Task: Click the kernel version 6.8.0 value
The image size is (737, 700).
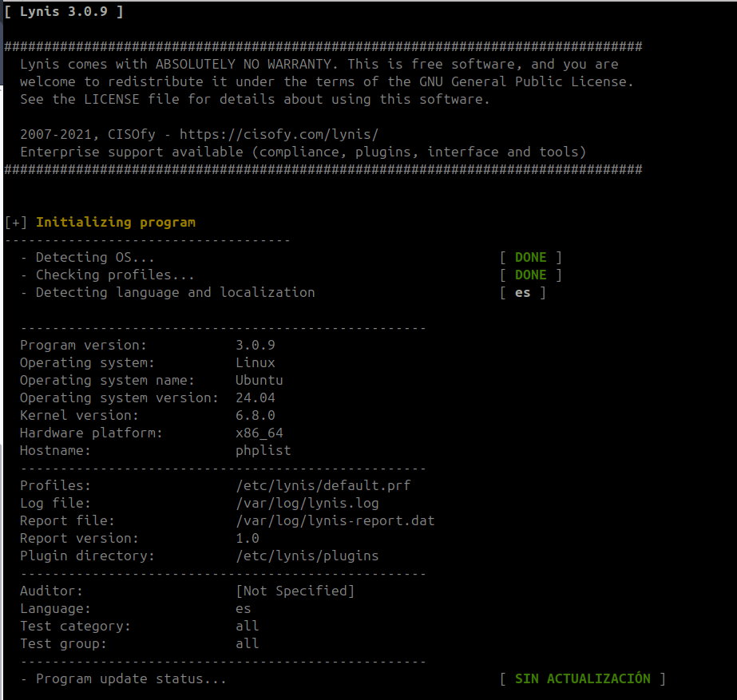Action: (255, 416)
